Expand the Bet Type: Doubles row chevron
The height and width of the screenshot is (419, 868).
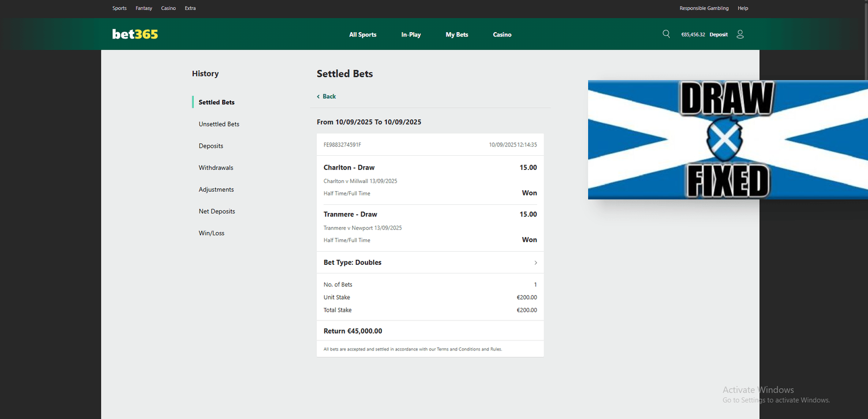(536, 263)
